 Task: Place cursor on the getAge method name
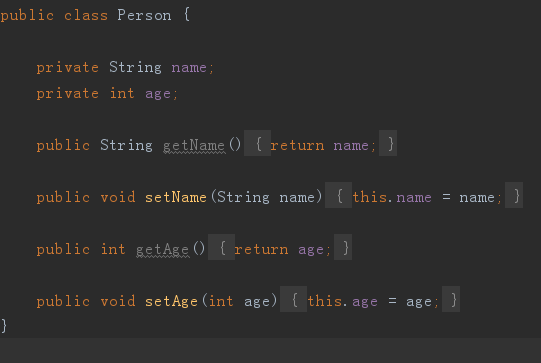click(163, 249)
